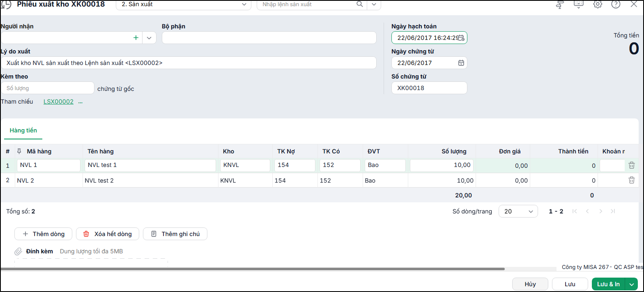Go to next page of table
Image resolution: width=644 pixels, height=292 pixels.
600,211
